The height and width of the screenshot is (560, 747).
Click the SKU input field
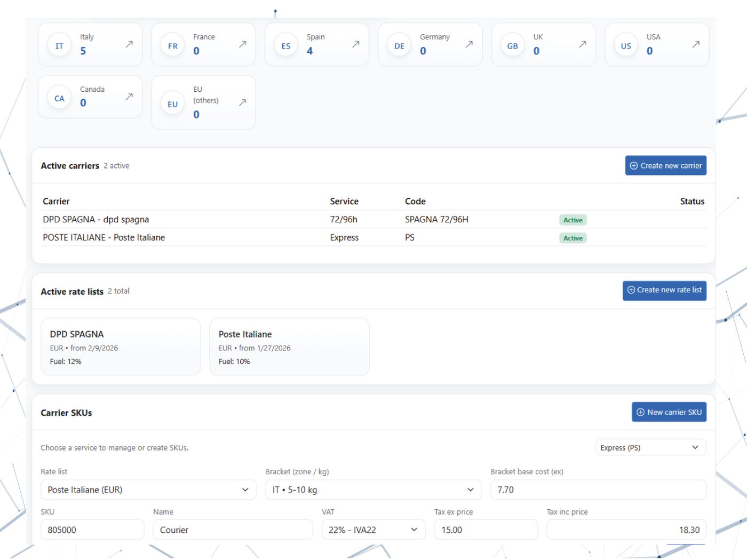coord(92,530)
